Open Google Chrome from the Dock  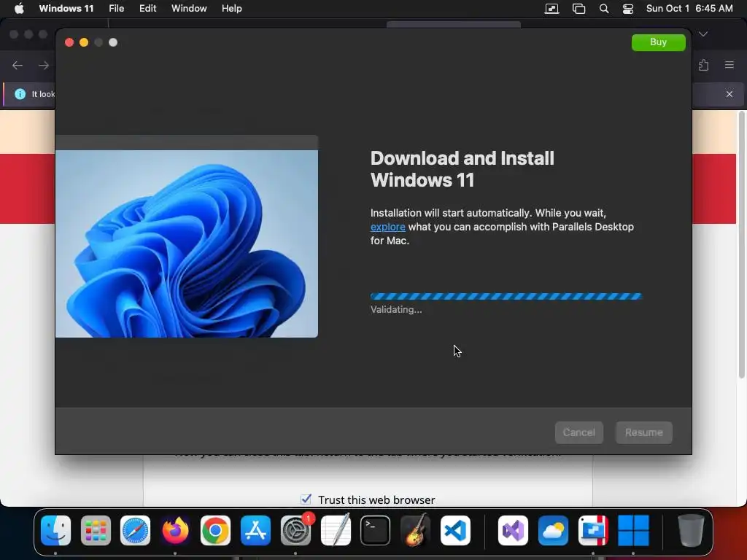click(215, 530)
